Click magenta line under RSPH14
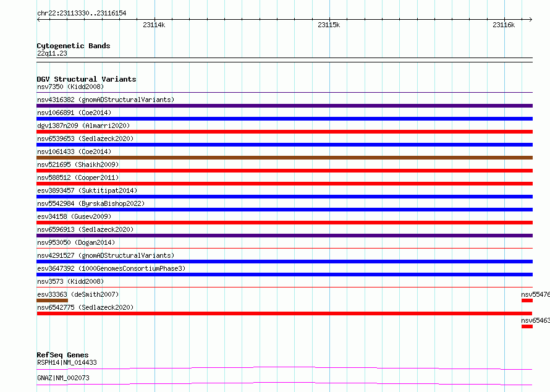 284,368
